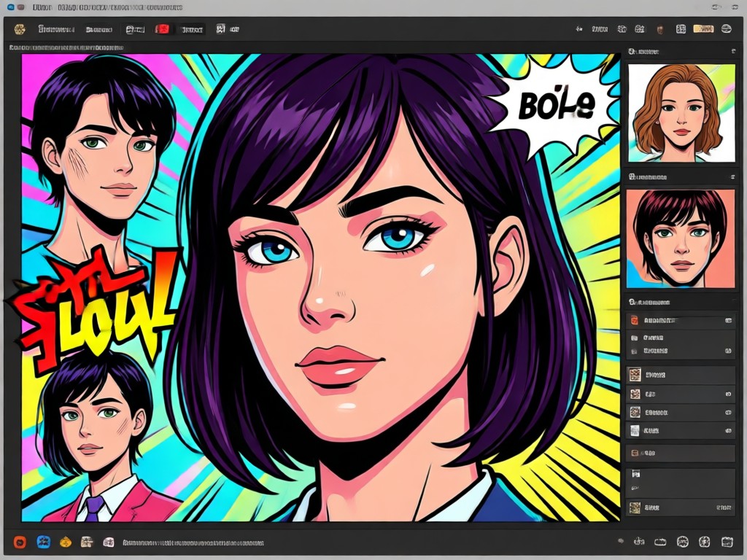The width and height of the screenshot is (747, 560).
Task: Click the gold hexagon logo icon in top toolbar
Action: point(20,29)
